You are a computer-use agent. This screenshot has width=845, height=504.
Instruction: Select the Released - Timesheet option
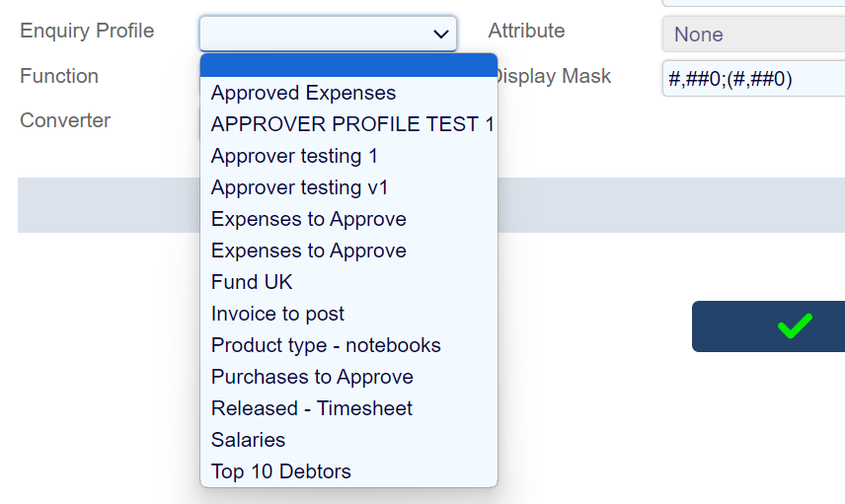(312, 408)
